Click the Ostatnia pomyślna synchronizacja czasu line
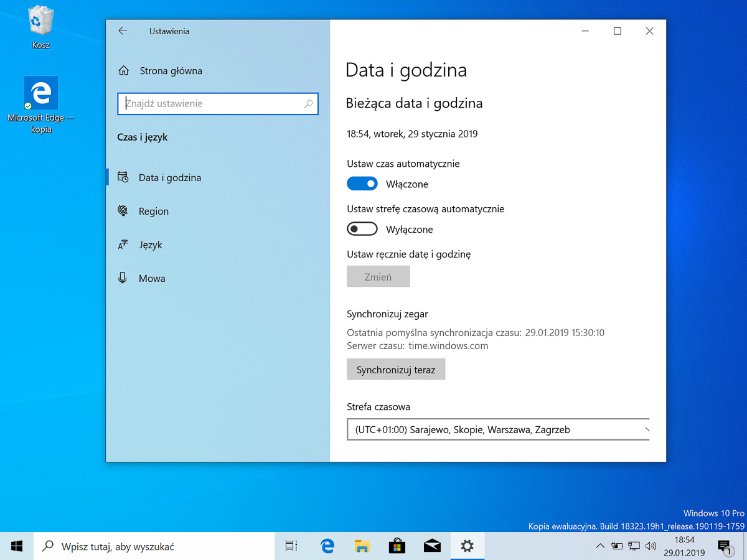Viewport: 747px width, 560px height. point(476,333)
